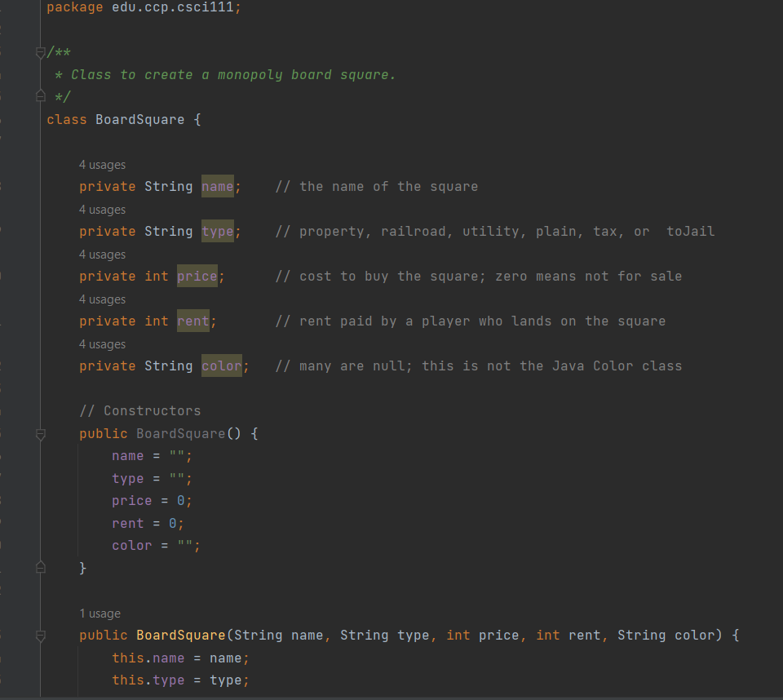This screenshot has height=700, width=783.
Task: Open "4 usages" above the rent field
Action: point(102,299)
